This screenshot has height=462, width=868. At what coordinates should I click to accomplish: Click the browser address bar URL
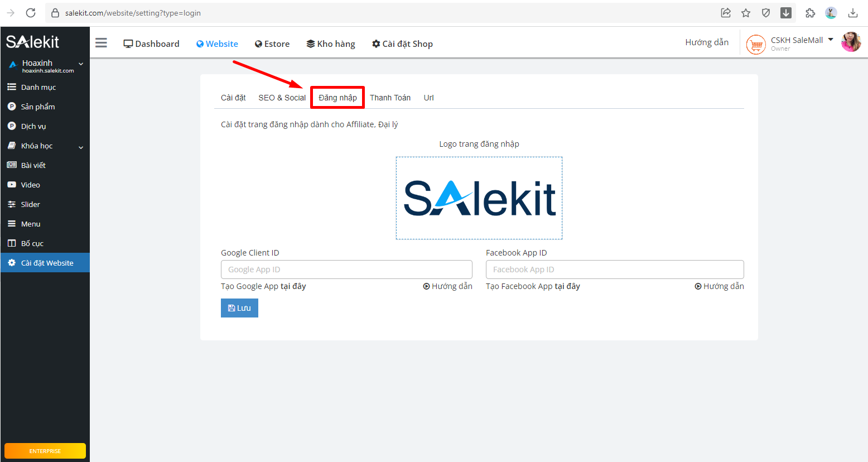tap(133, 13)
